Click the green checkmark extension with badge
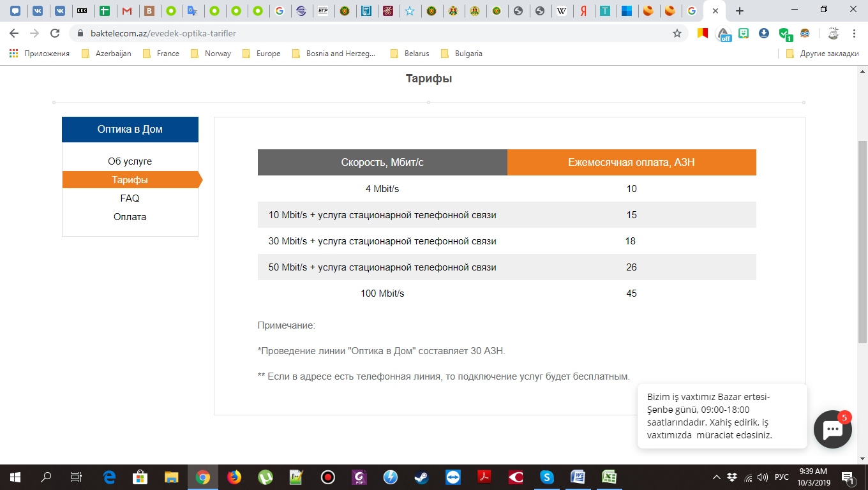868x490 pixels. [x=785, y=34]
